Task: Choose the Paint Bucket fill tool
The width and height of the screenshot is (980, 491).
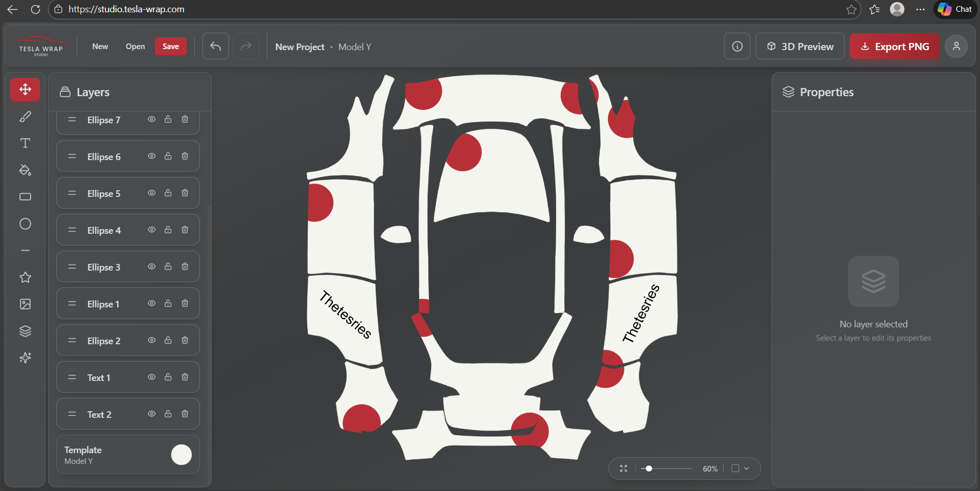Action: pos(25,170)
